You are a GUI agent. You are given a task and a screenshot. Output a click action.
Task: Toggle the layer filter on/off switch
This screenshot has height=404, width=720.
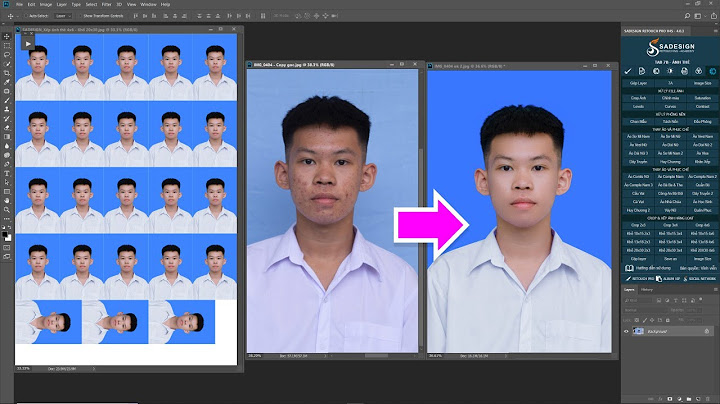click(701, 299)
